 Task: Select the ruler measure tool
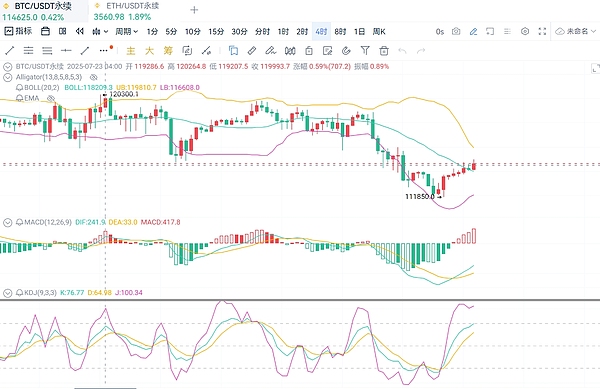tap(252, 50)
